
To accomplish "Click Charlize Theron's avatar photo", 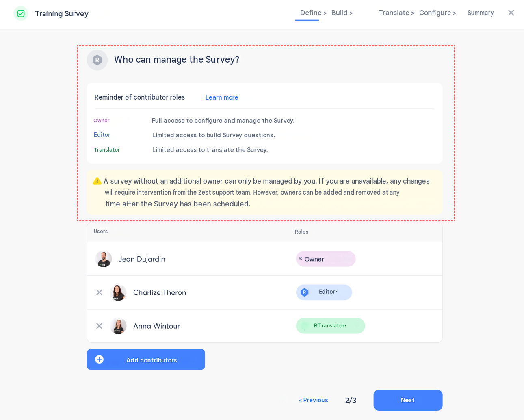I will [118, 292].
